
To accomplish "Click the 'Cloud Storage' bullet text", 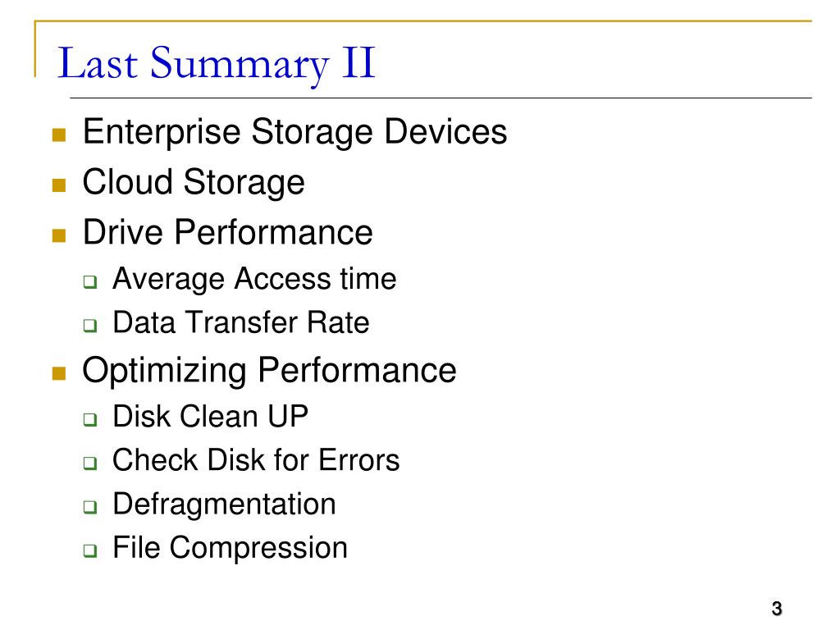I will click(x=194, y=182).
